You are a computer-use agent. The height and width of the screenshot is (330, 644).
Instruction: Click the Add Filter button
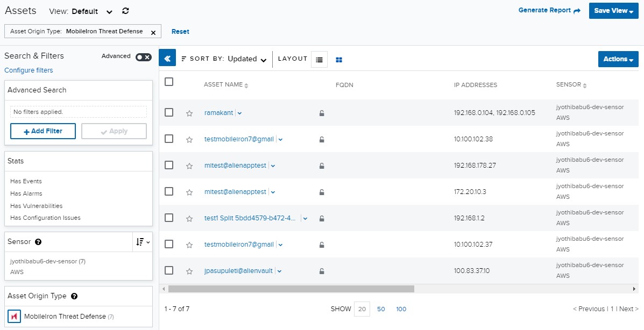coord(43,131)
